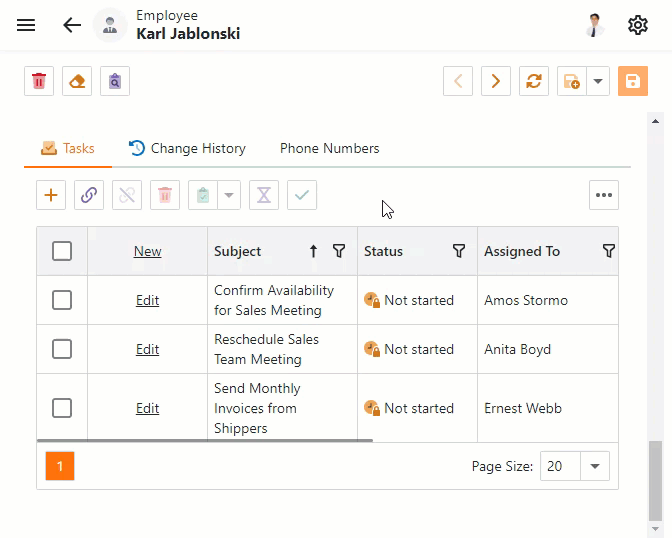Open settings via the gear icon
Screen dimensions: 672x538
coord(638,25)
